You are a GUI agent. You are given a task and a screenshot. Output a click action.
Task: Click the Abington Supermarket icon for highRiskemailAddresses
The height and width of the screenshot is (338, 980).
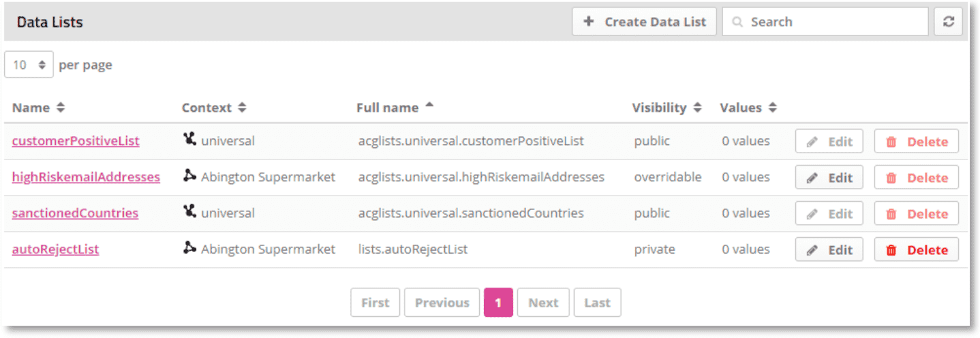189,176
